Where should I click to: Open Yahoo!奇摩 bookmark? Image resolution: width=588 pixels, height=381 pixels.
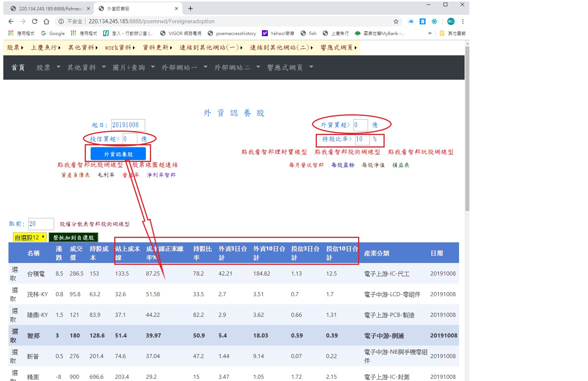pyautogui.click(x=278, y=33)
